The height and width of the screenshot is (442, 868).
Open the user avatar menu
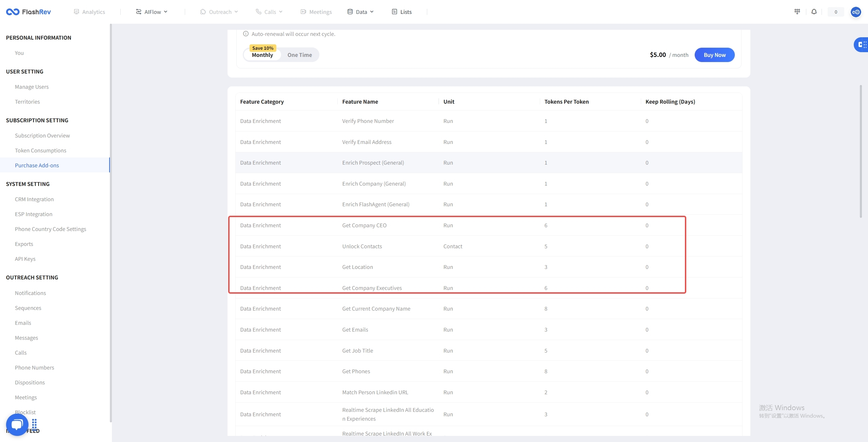(x=856, y=12)
